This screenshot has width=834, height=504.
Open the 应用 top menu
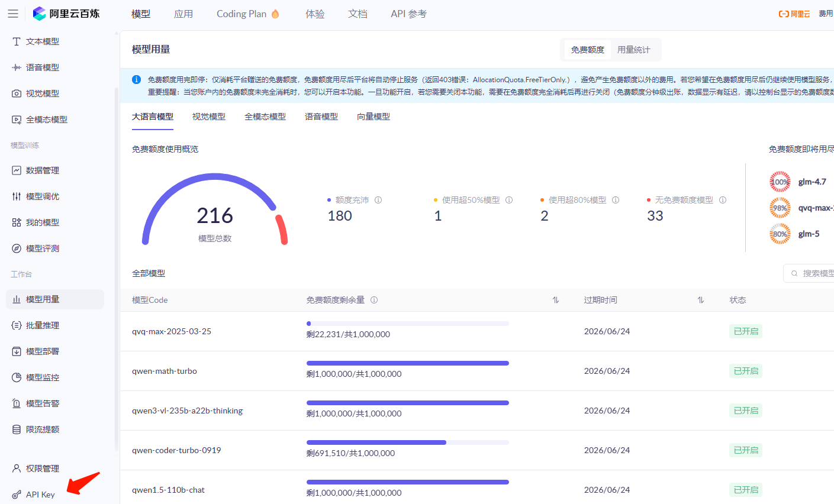click(183, 14)
